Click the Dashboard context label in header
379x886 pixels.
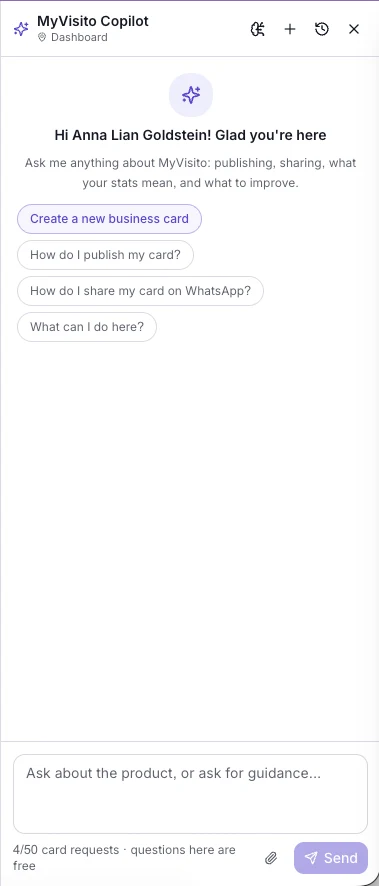click(79, 37)
